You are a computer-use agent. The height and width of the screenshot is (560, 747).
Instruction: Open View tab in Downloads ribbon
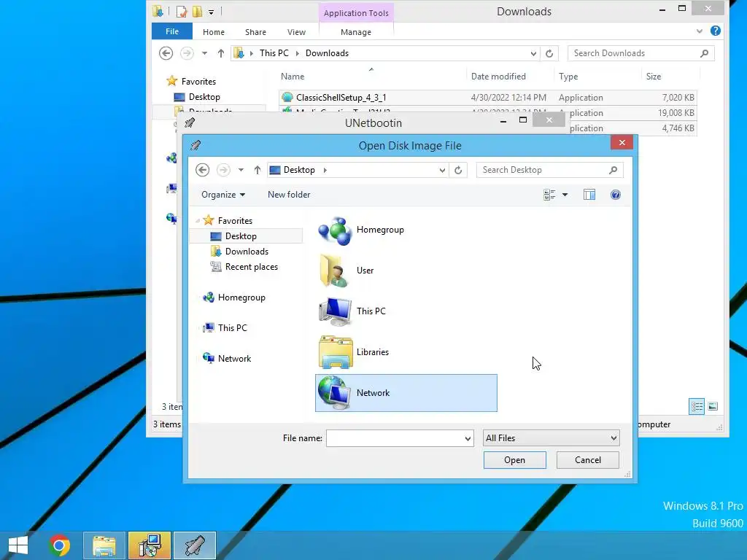[296, 32]
